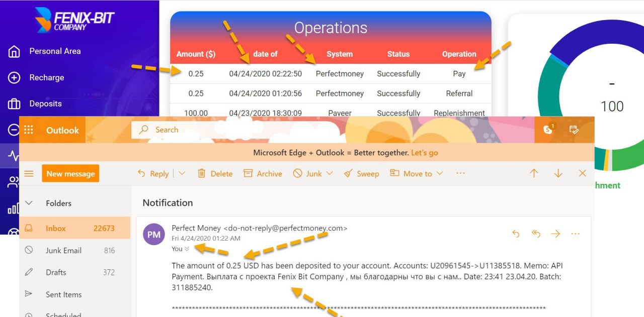Reply to the Notification email

(x=153, y=173)
